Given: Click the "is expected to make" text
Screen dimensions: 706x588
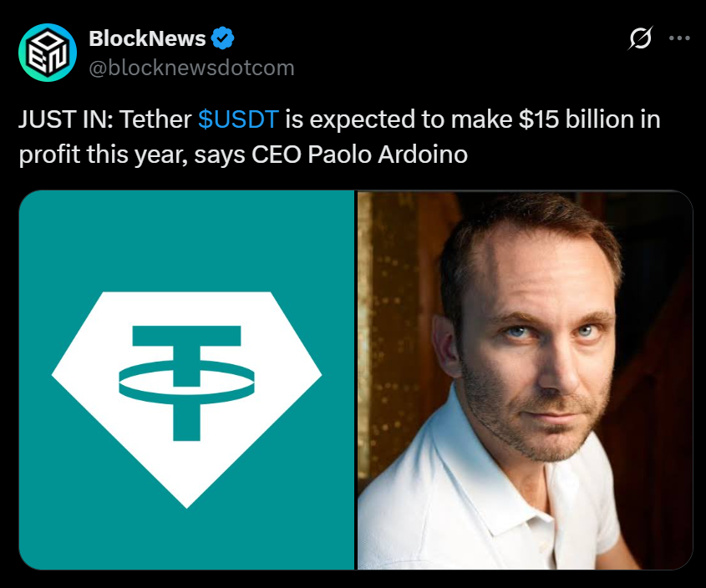Looking at the screenshot, I should pos(398,119).
